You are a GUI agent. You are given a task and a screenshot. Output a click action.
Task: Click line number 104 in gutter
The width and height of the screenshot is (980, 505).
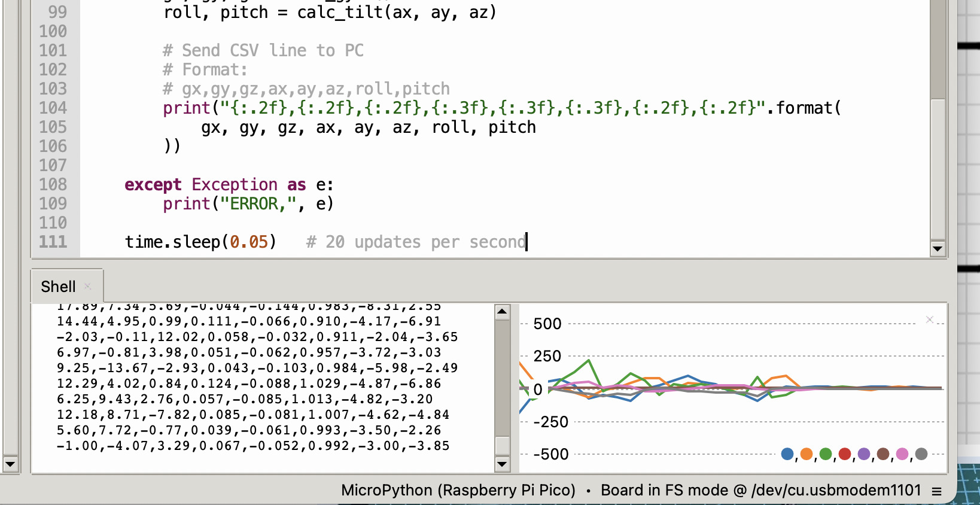click(x=53, y=108)
